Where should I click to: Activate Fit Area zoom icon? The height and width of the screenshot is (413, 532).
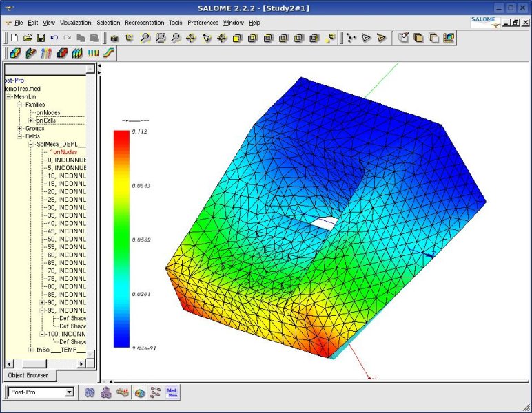click(160, 38)
